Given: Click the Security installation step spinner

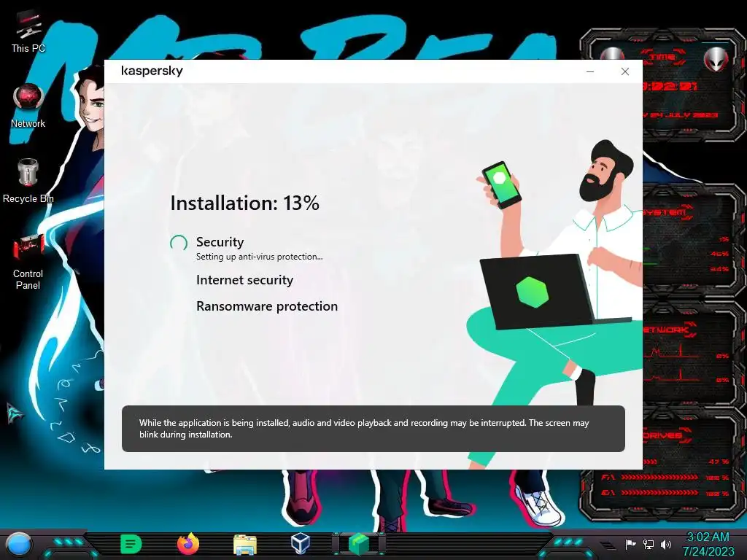Looking at the screenshot, I should 179,243.
